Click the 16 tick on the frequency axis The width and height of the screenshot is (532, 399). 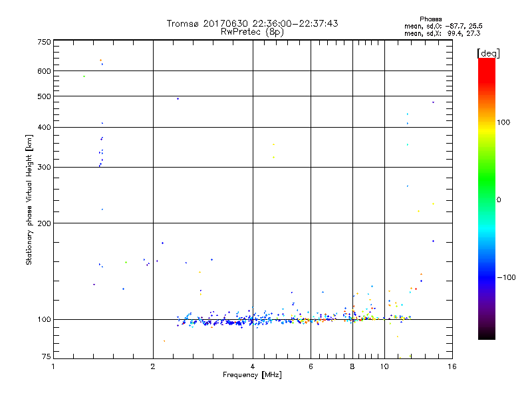[x=452, y=366]
